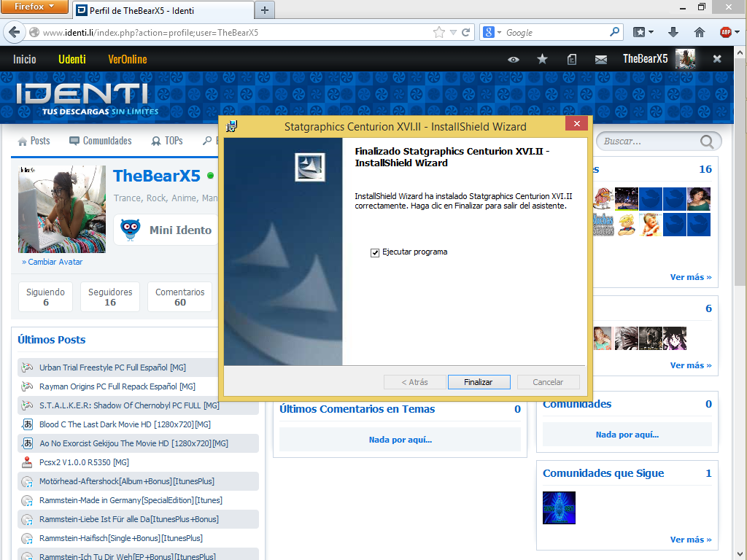
Task: Click the Identi site logo
Action: pos(87,99)
